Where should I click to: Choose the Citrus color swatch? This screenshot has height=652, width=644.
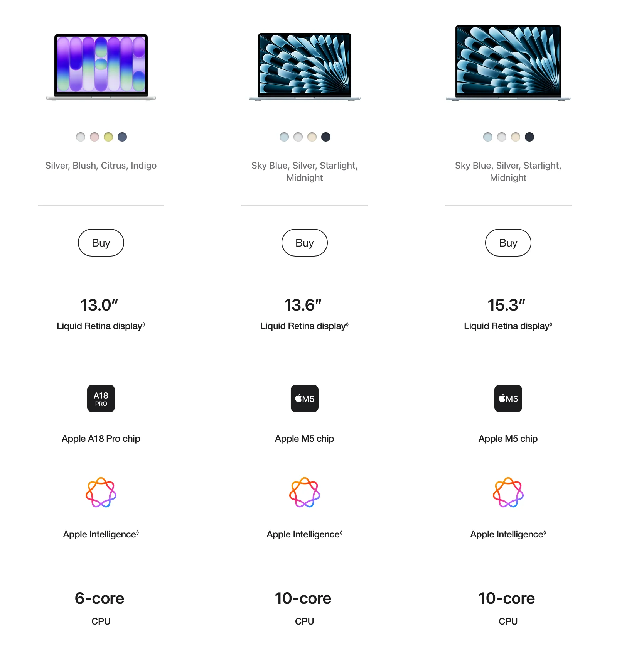[108, 137]
